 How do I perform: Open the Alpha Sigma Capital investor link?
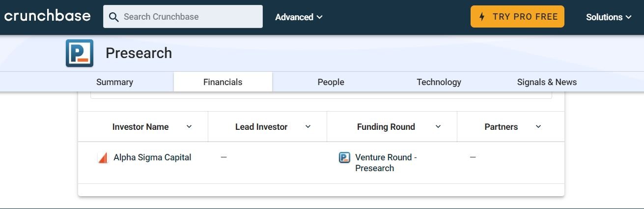152,157
